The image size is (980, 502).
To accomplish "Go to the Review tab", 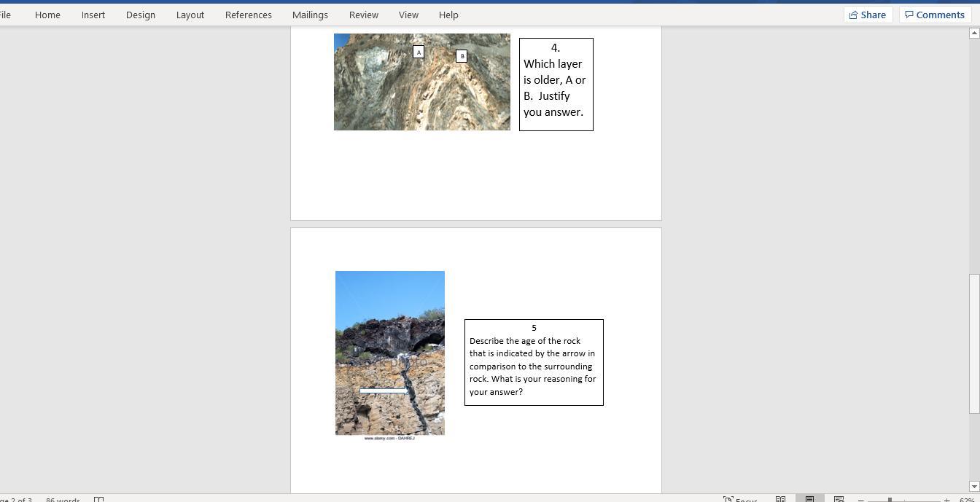I will click(364, 15).
